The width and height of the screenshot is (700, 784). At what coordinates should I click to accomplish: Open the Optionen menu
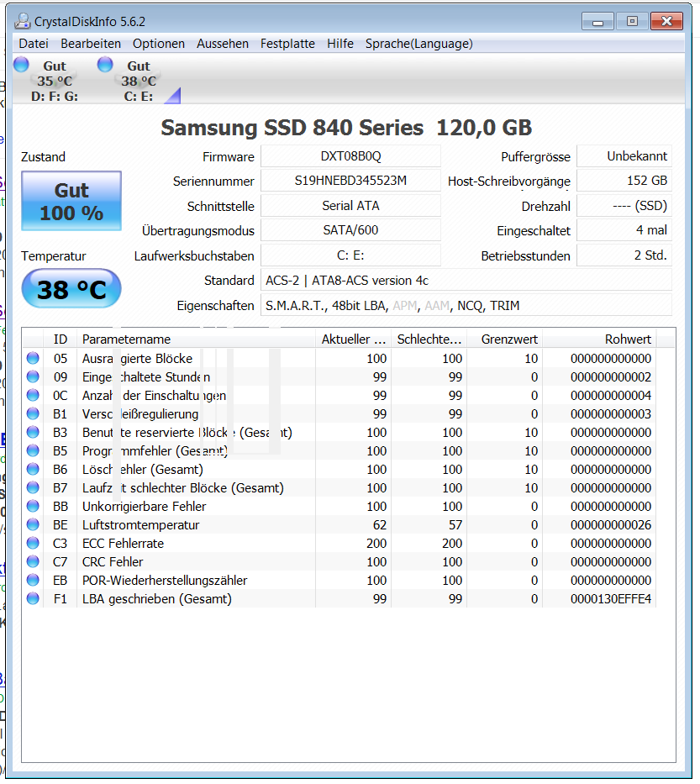pos(159,44)
